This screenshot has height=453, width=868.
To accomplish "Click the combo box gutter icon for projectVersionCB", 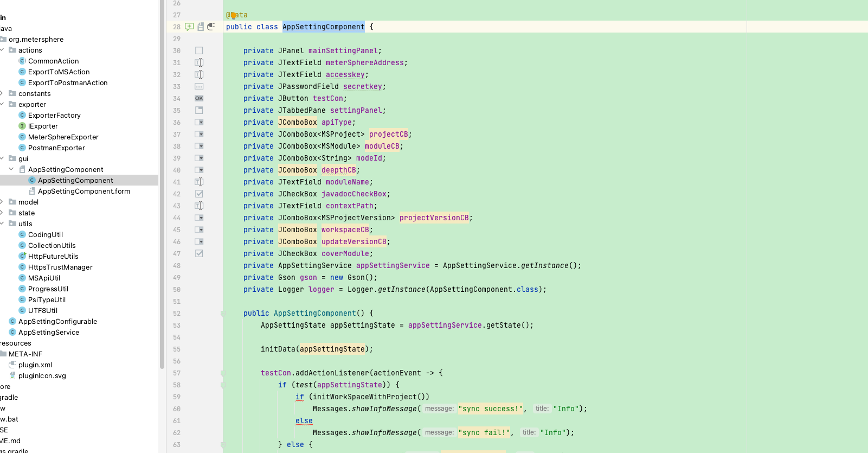I will [x=199, y=218].
